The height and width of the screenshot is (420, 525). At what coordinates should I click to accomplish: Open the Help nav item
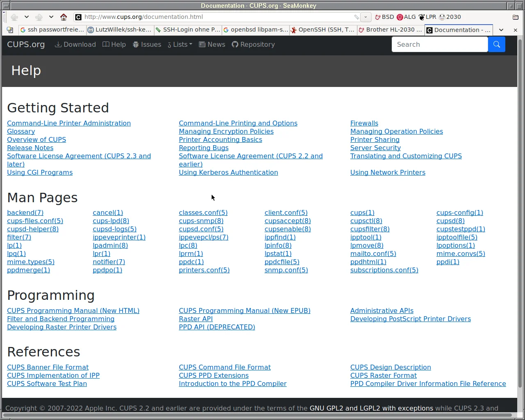coord(114,44)
